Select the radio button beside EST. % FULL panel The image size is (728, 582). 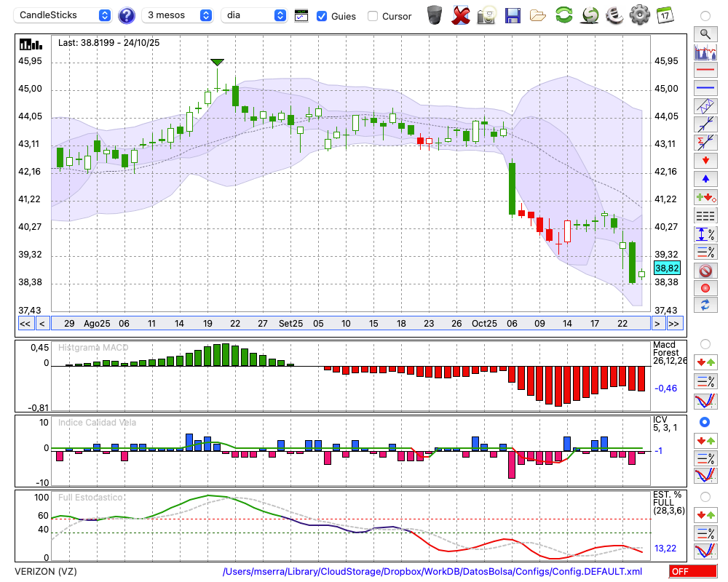(x=705, y=496)
